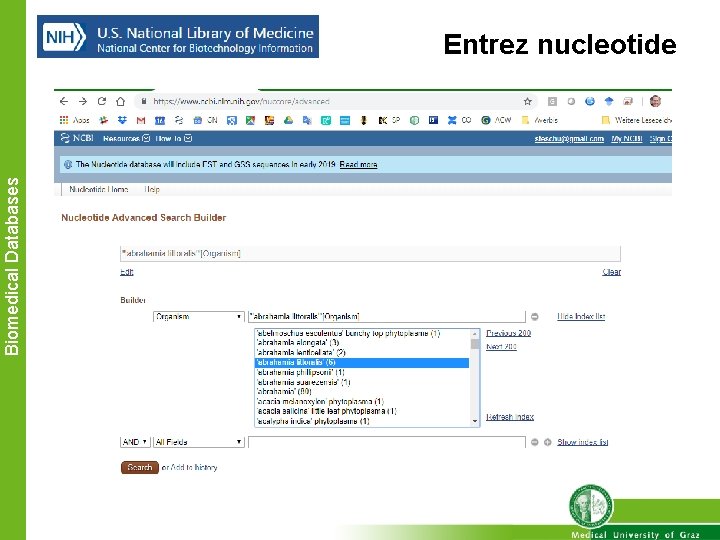Screen dimensions: 720x540
Task: Click the blue globe extension icon
Action: tap(590, 101)
